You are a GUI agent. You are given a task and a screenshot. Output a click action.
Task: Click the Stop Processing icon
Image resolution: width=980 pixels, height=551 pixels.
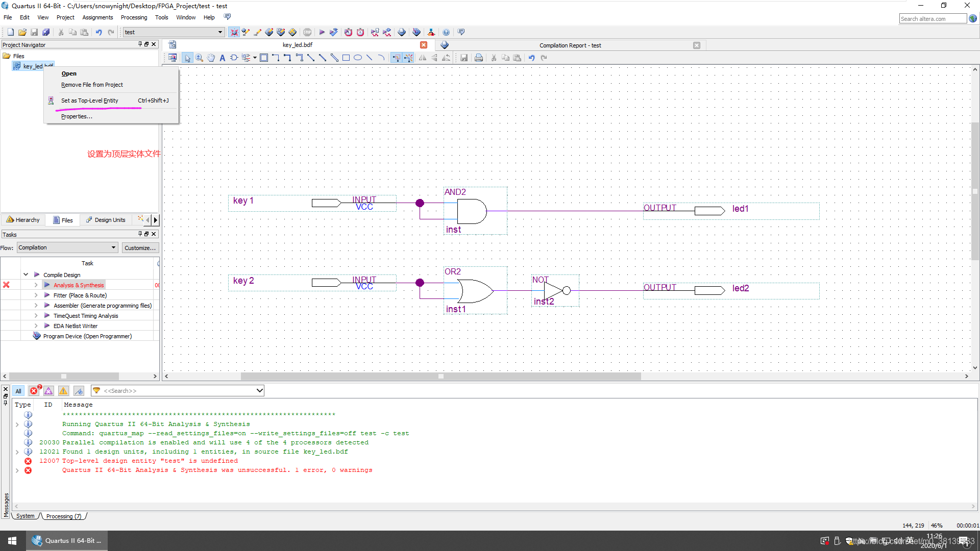click(x=307, y=32)
